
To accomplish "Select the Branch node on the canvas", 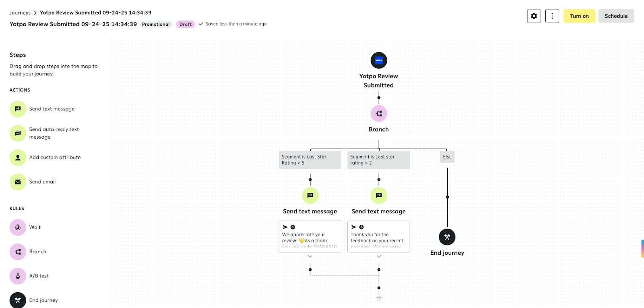I will point(379,114).
